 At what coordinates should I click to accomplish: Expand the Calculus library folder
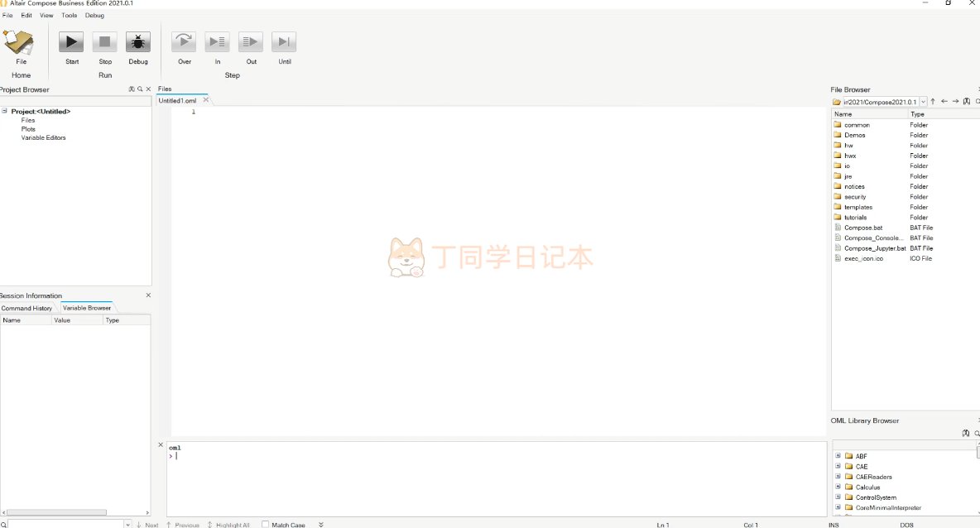pos(838,486)
